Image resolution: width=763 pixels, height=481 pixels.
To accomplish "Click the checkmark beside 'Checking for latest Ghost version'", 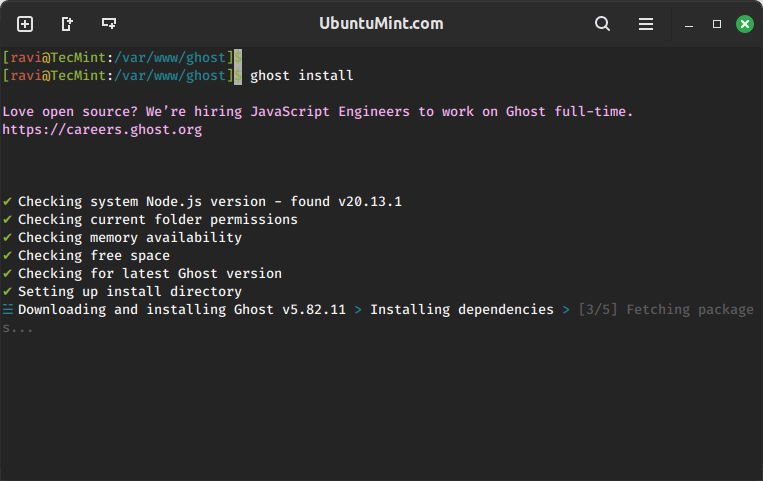I will 7,273.
